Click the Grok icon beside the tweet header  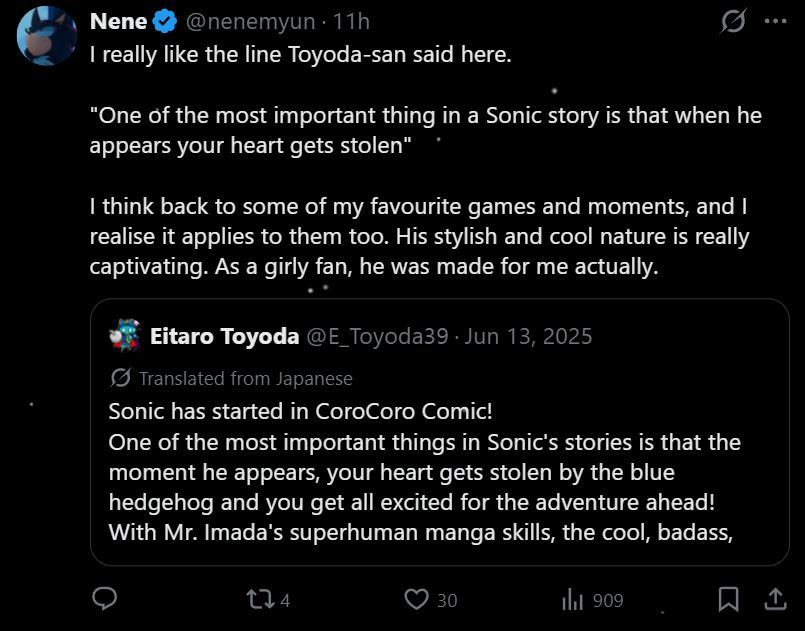pos(733,21)
